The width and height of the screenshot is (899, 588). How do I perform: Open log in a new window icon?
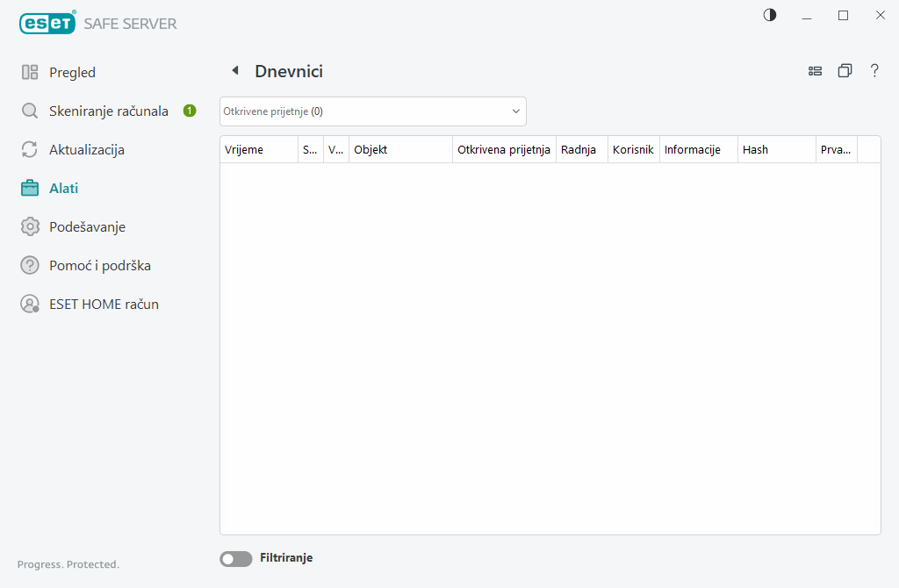[845, 71]
